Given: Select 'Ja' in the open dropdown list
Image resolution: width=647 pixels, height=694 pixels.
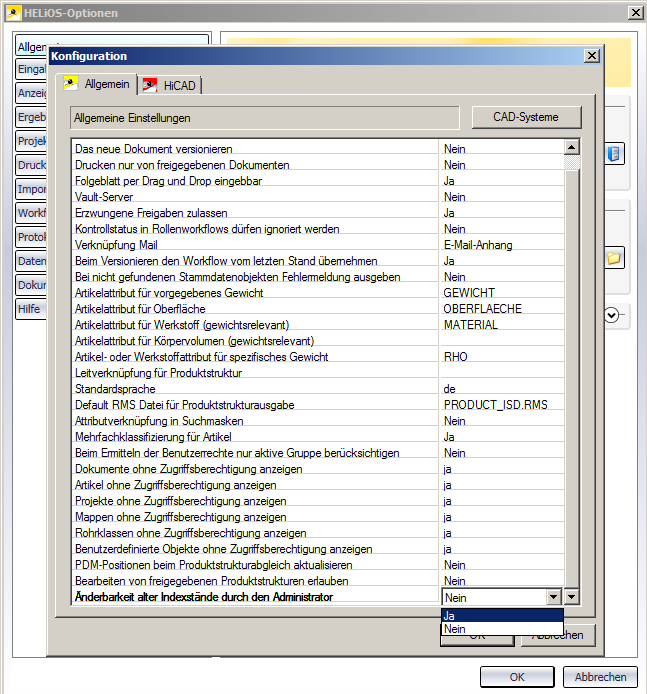Looking at the screenshot, I should click(x=502, y=616).
